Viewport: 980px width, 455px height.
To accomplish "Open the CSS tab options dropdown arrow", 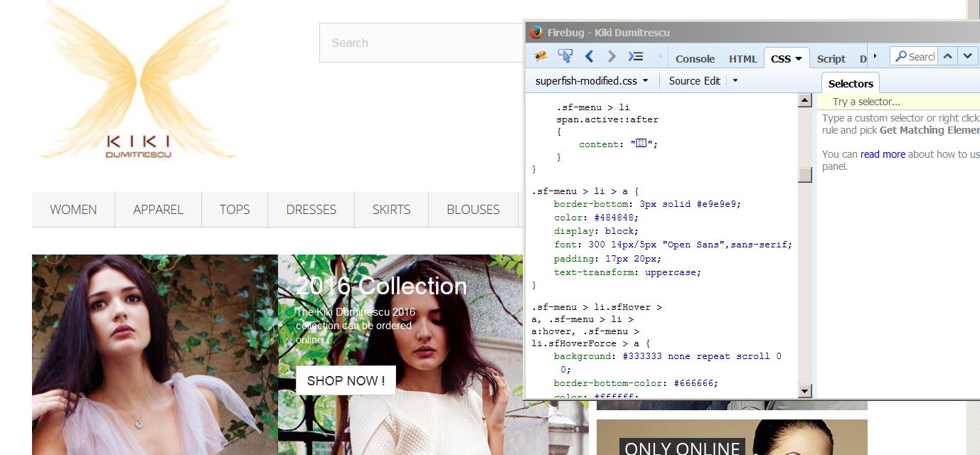I will tap(799, 59).
